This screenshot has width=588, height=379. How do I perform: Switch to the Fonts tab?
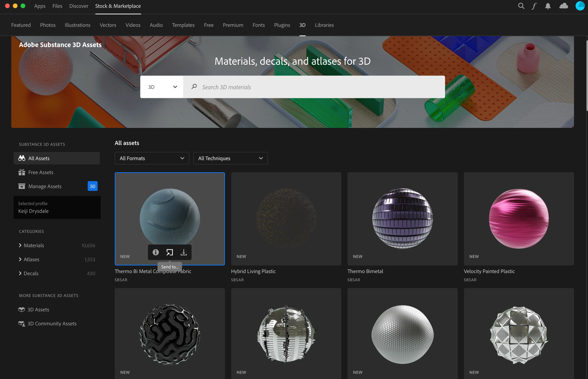[x=259, y=25]
